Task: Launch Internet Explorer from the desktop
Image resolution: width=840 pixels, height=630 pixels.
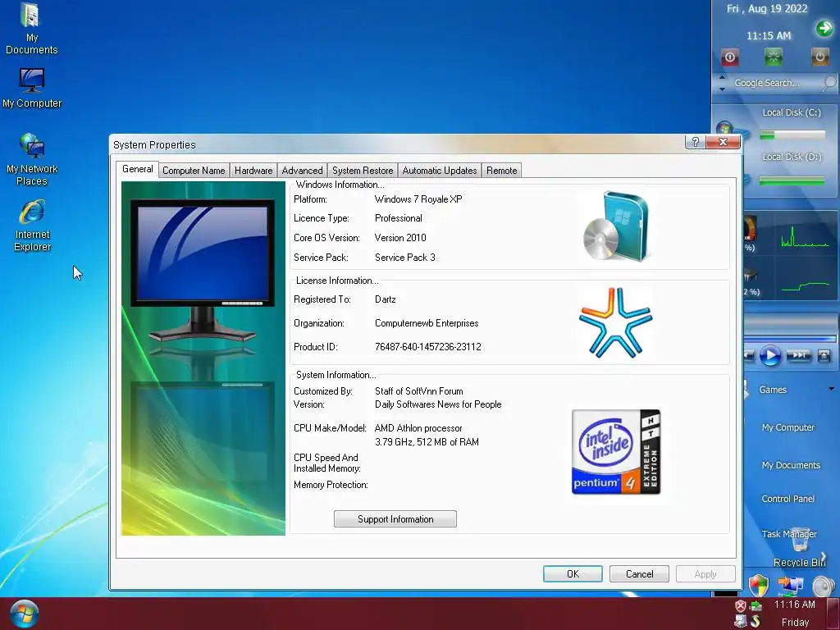Action: pyautogui.click(x=32, y=226)
